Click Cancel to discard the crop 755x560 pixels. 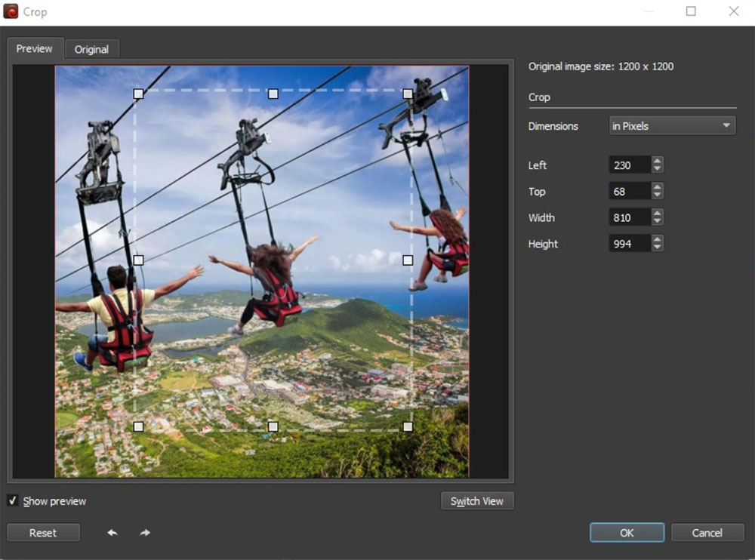[x=707, y=532]
